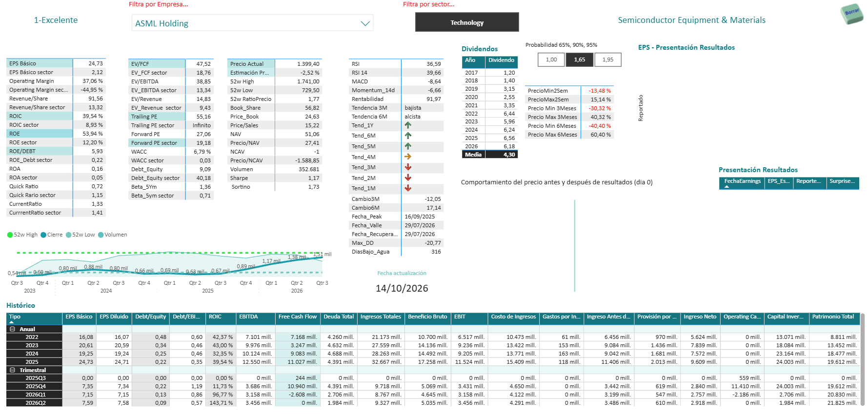This screenshot has width=868, height=416.
Task: Click the Dividendo column header
Action: pyautogui.click(x=502, y=61)
